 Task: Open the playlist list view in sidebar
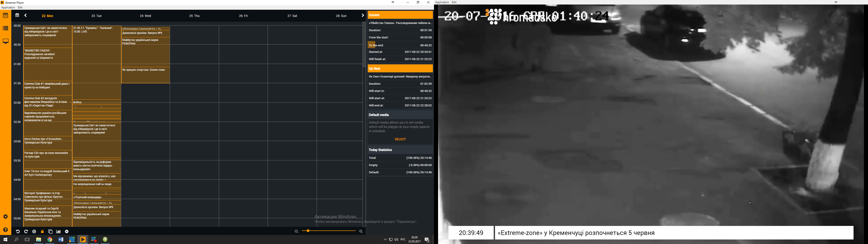point(5,28)
